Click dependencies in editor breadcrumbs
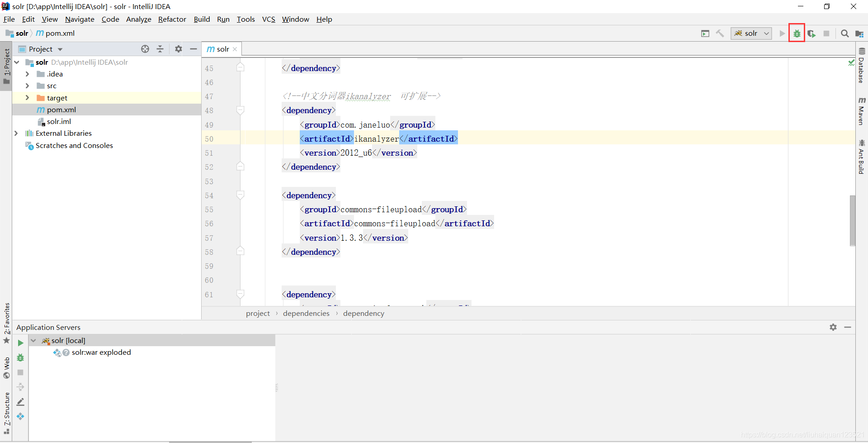 coord(306,314)
